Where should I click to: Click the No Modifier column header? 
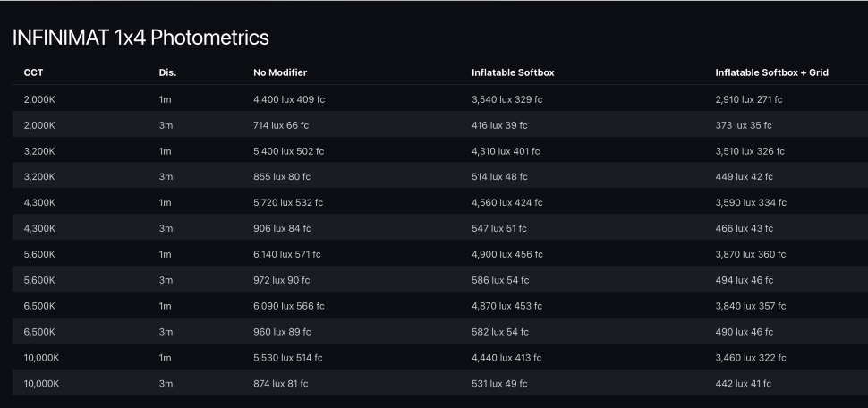(x=280, y=72)
